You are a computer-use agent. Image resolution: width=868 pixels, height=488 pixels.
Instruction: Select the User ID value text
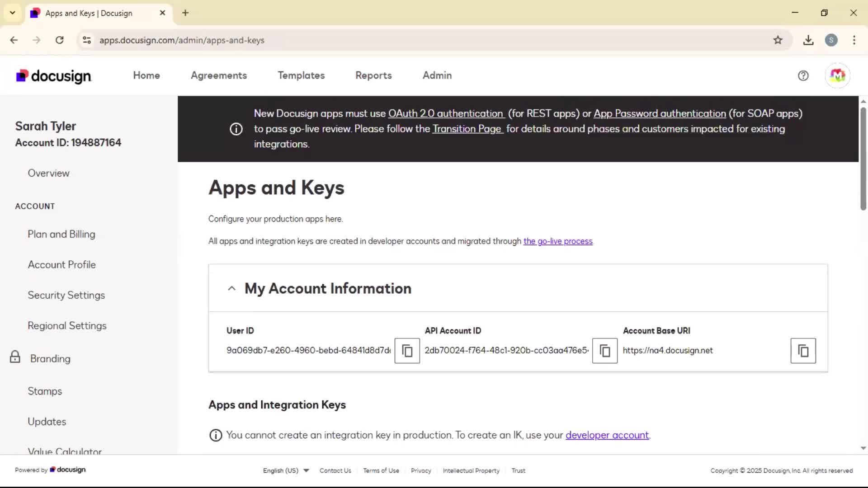[308, 351]
